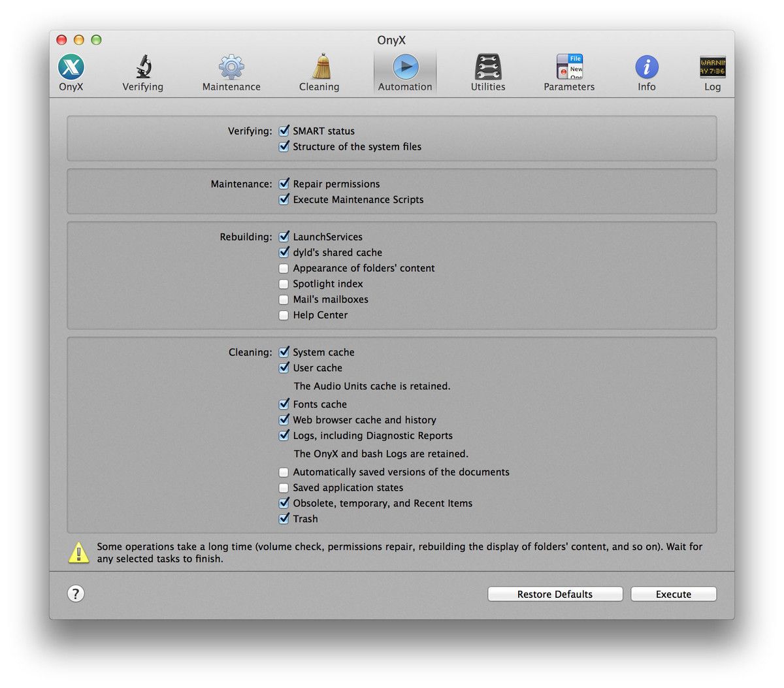Open the Parameters pane

(568, 72)
